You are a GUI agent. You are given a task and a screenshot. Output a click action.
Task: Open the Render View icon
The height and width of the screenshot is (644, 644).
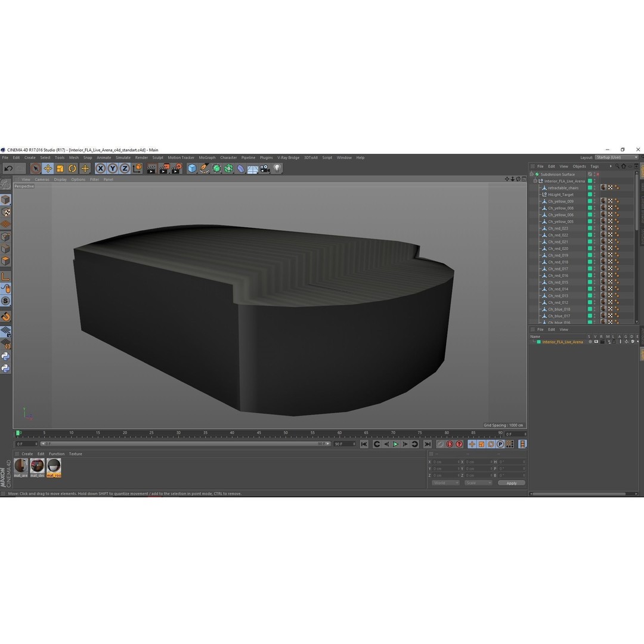(x=151, y=168)
